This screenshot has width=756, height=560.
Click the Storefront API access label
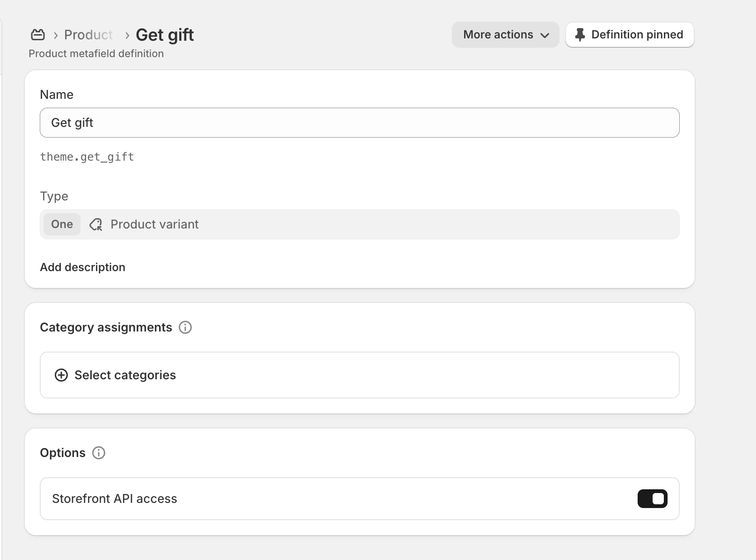pos(115,499)
